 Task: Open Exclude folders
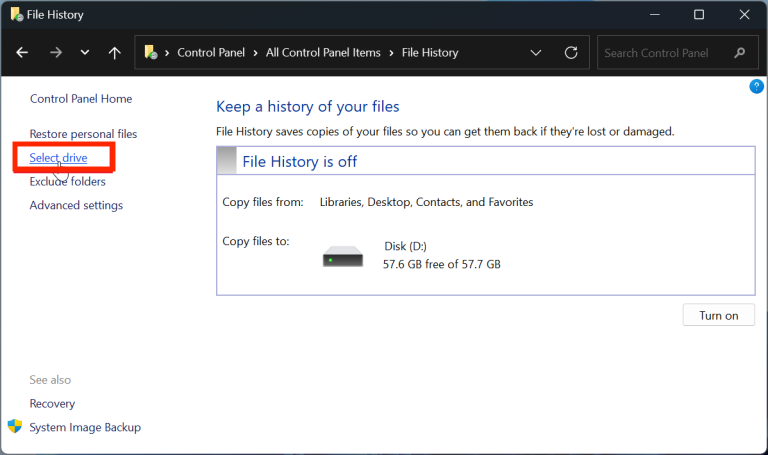click(x=68, y=181)
